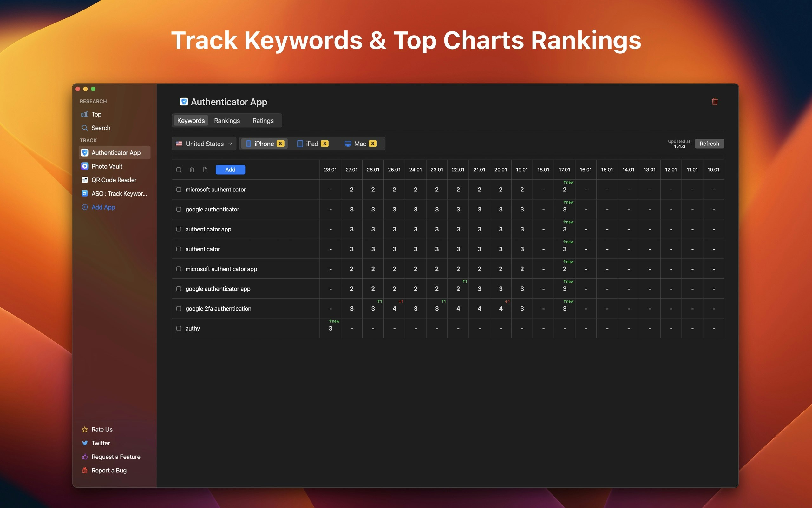This screenshot has height=508, width=812.
Task: Delete the app with red trash icon
Action: click(715, 102)
